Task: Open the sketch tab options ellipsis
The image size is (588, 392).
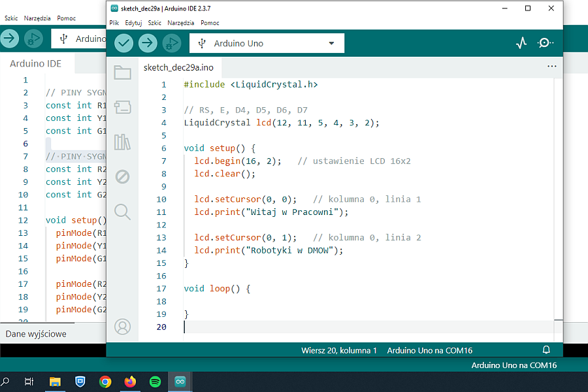Action: click(552, 67)
